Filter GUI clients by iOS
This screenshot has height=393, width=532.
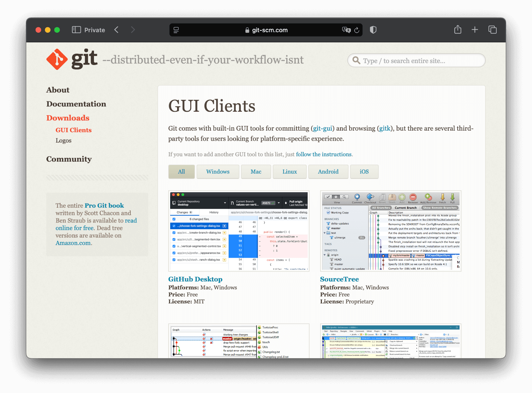(x=364, y=172)
